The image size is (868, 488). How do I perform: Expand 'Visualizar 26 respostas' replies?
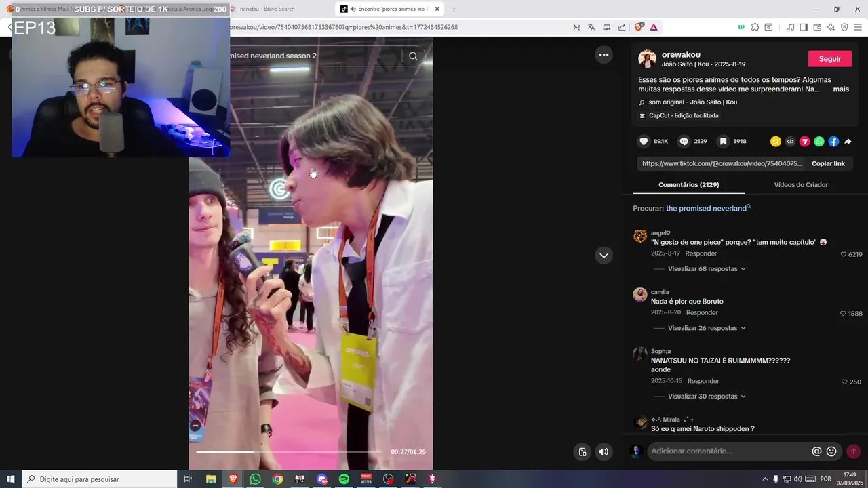click(x=707, y=328)
